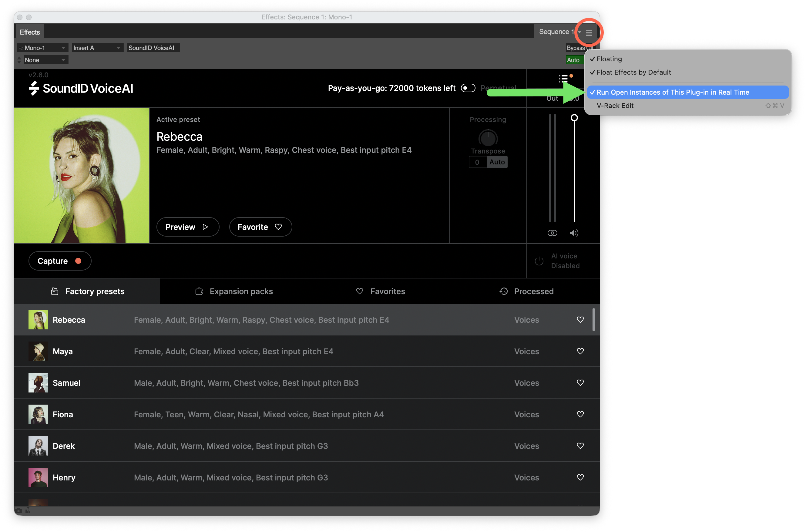Select the Effects tab at the top
The image size is (806, 532).
point(30,32)
